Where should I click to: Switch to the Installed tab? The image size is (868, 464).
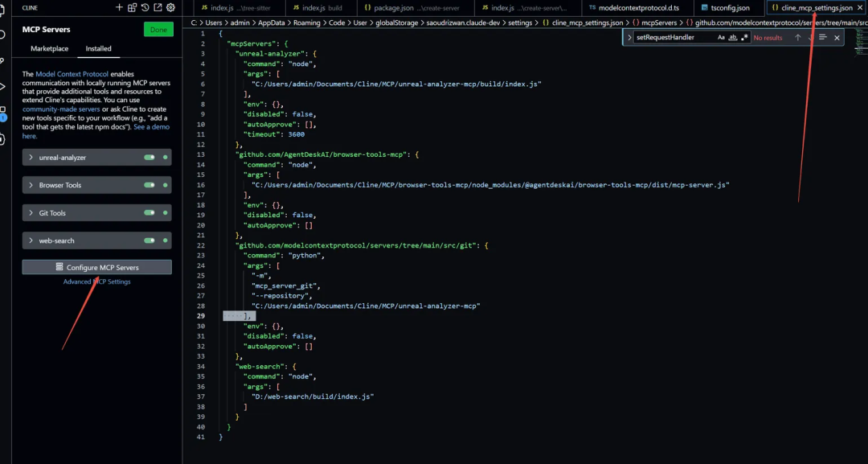pyautogui.click(x=98, y=49)
